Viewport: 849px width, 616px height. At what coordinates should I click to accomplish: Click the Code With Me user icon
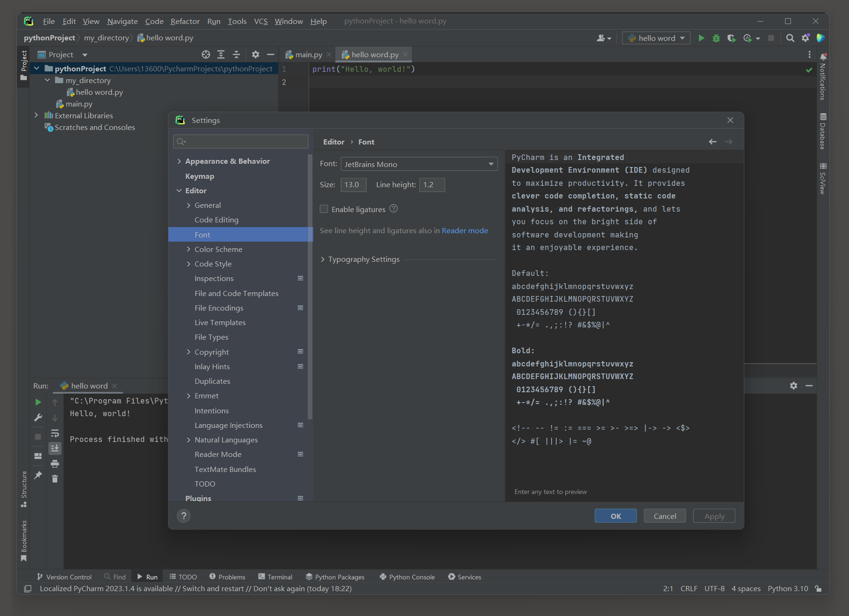(x=604, y=38)
